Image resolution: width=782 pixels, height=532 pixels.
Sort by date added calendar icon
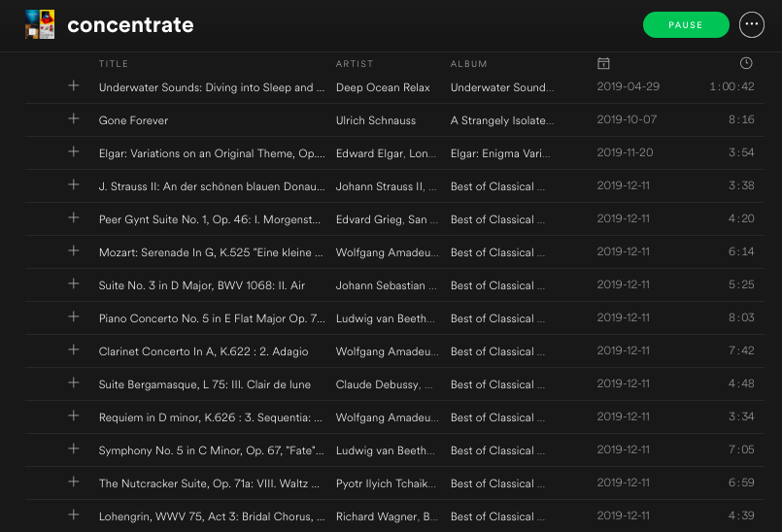pyautogui.click(x=603, y=63)
